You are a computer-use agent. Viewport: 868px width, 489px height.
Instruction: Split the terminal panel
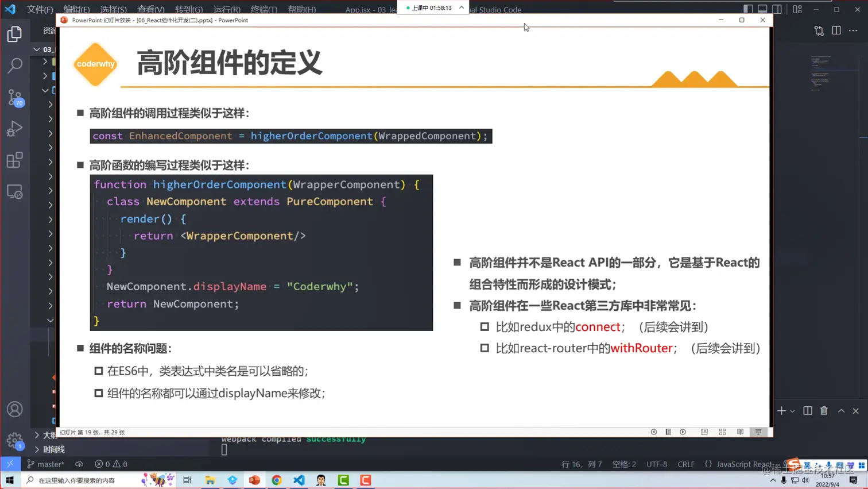(808, 411)
